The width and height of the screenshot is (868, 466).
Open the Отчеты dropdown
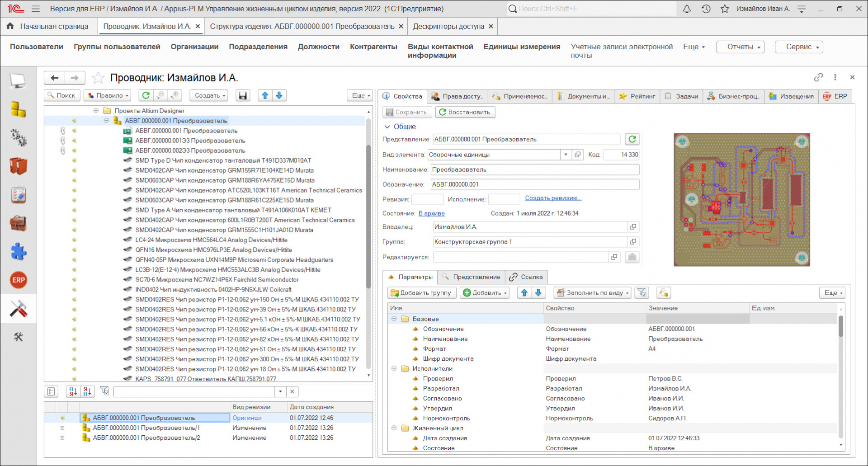pos(740,47)
